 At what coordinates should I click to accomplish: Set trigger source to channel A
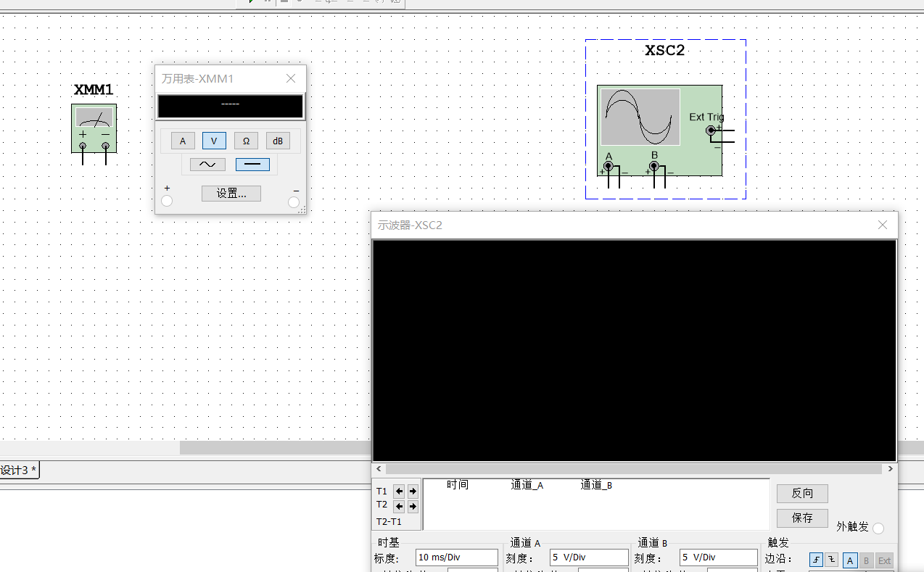click(850, 560)
